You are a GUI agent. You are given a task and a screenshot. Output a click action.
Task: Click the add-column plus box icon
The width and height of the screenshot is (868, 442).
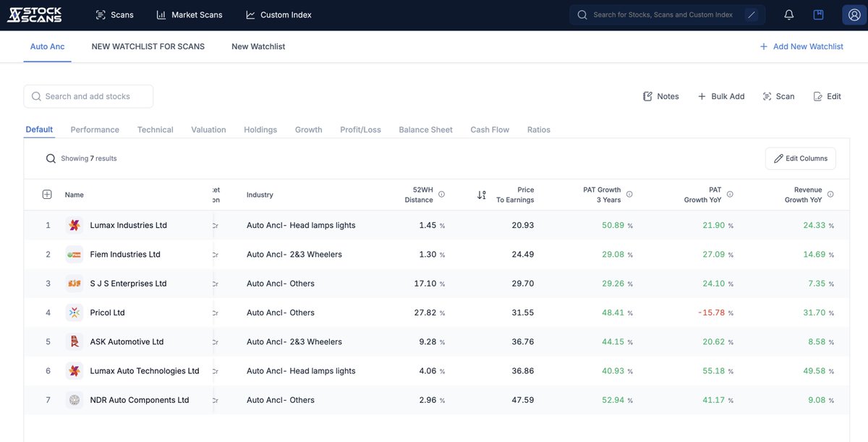47,195
